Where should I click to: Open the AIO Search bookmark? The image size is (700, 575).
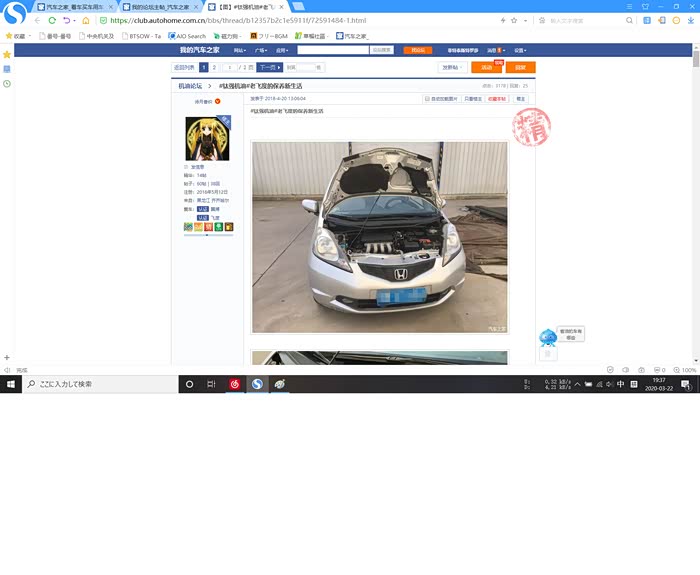(x=187, y=36)
